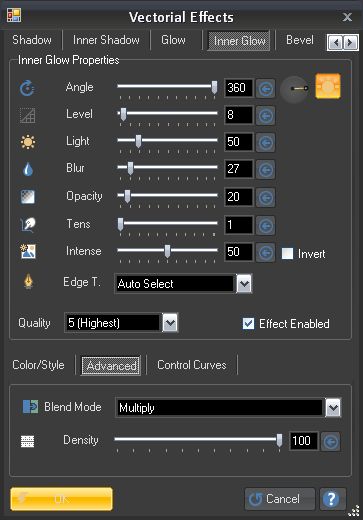Switch to the Glow tab
The height and width of the screenshot is (520, 363).
(x=173, y=40)
